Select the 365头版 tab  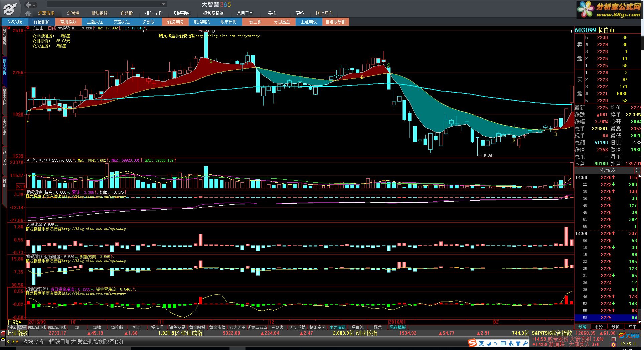tap(15, 22)
